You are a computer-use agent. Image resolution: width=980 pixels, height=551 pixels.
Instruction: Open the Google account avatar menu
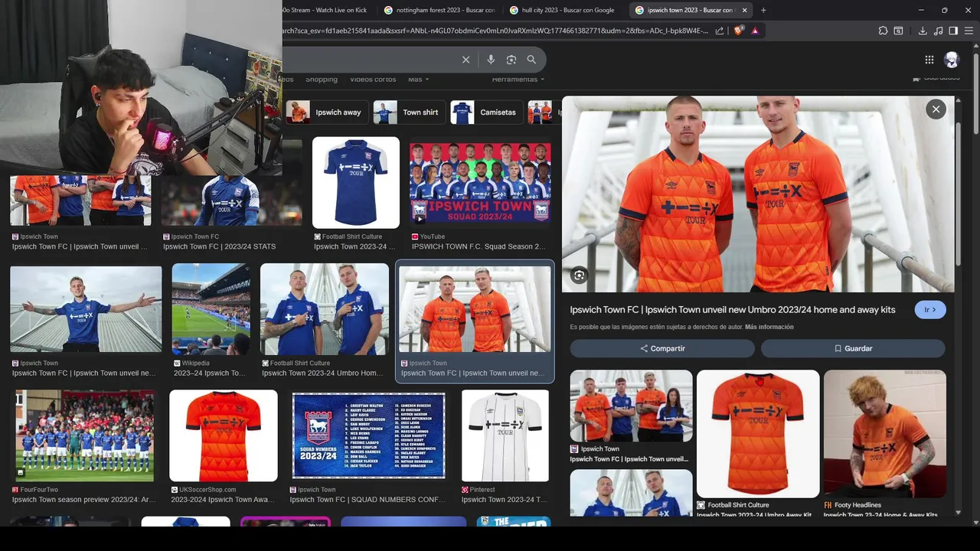coord(952,60)
